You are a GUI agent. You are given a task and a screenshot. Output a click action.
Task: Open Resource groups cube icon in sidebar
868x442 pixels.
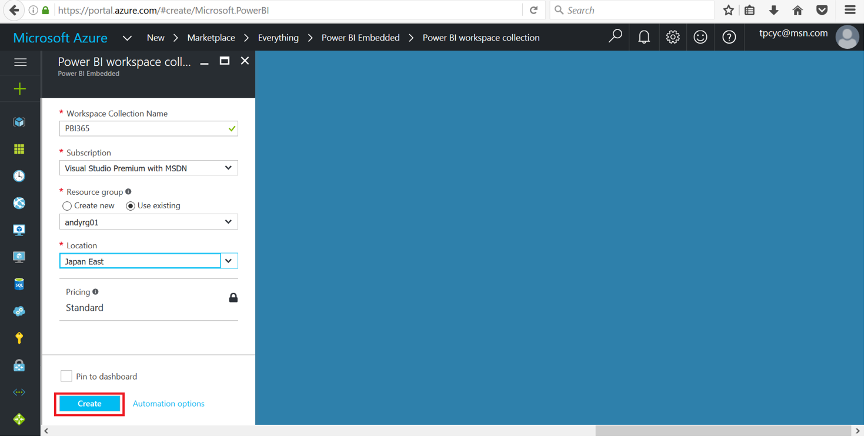point(19,122)
